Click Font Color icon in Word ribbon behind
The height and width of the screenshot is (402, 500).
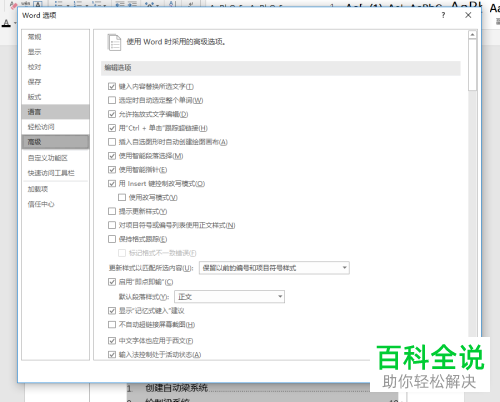6,23
